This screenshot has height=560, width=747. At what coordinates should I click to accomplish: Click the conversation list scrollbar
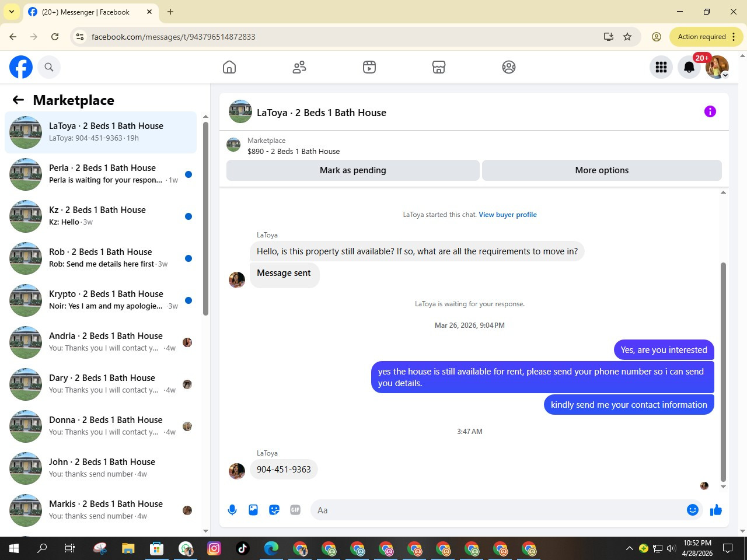(x=205, y=219)
